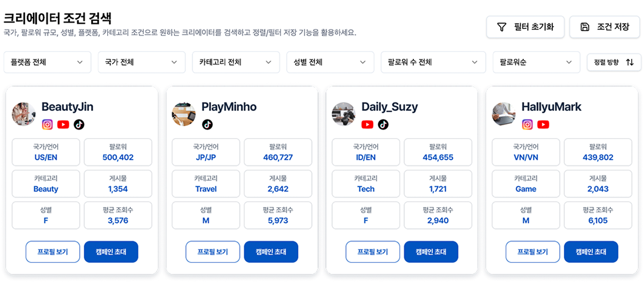644x286 pixels.
Task: Open the 국가 전체 country dropdown
Action: [142, 62]
